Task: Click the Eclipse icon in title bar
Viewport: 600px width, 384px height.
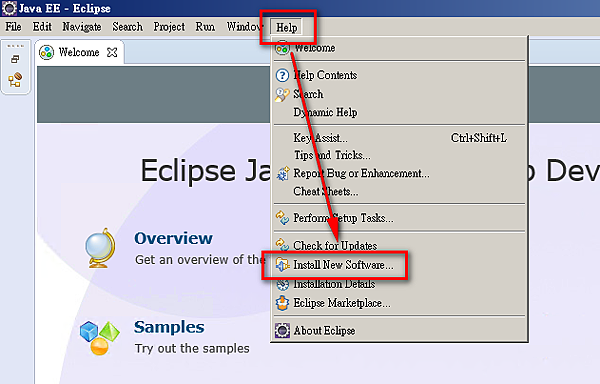Action: pyautogui.click(x=9, y=8)
